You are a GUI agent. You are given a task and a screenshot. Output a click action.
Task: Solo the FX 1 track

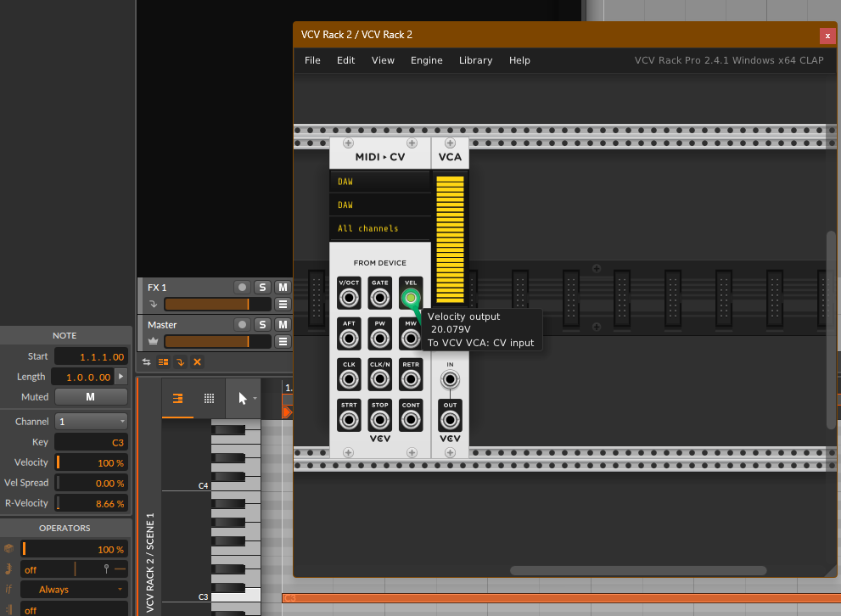[262, 288]
